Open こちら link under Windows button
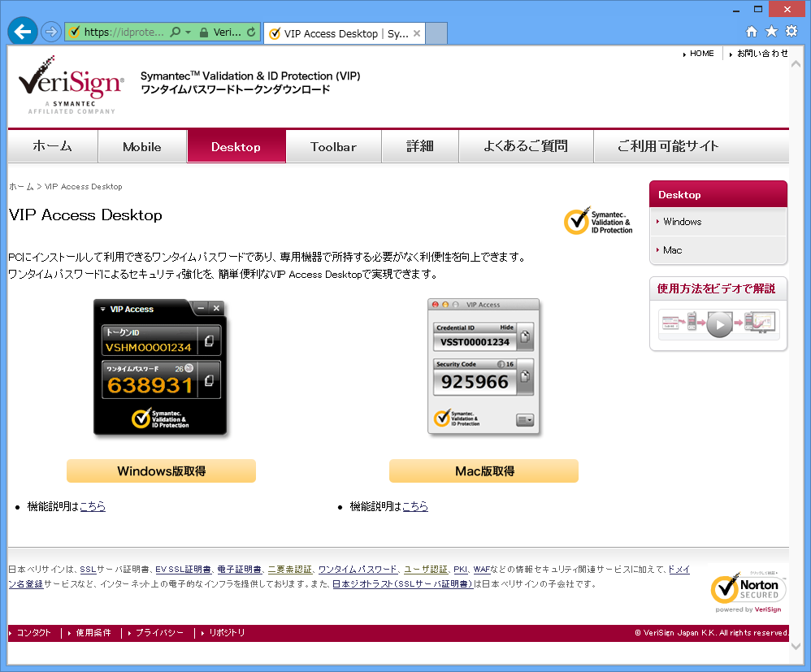This screenshot has height=672, width=811. (93, 506)
